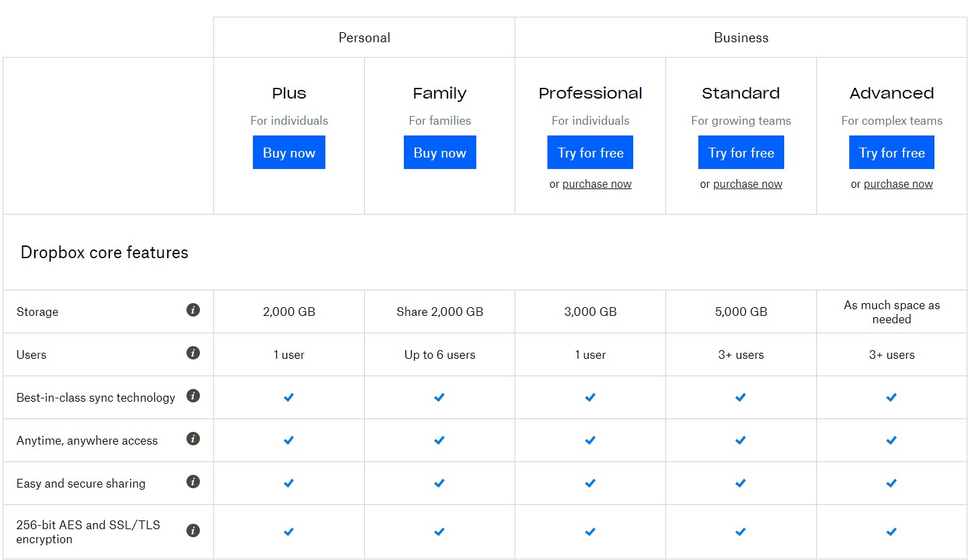
Task: Open the Anytime, anywhere access info icon
Action: pos(193,439)
